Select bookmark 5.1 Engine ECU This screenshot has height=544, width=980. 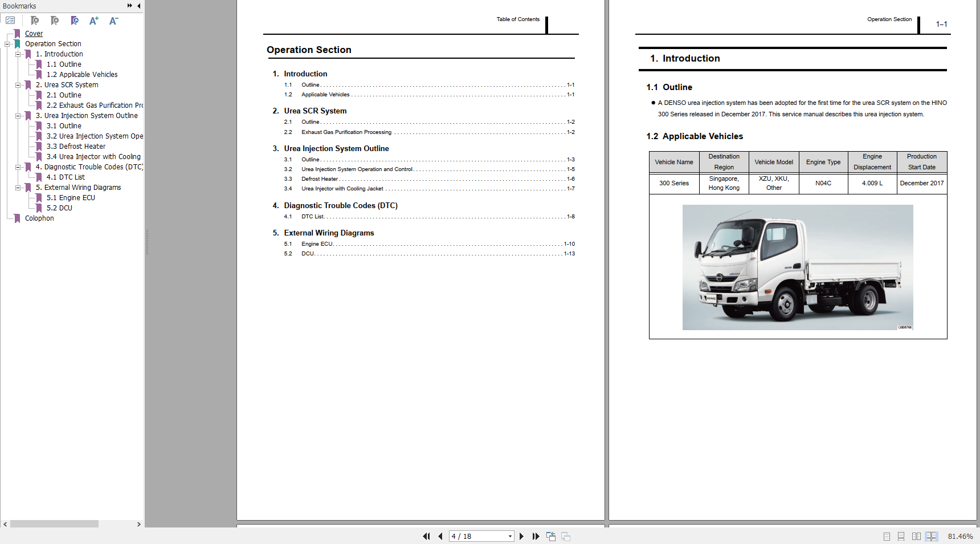[71, 198]
